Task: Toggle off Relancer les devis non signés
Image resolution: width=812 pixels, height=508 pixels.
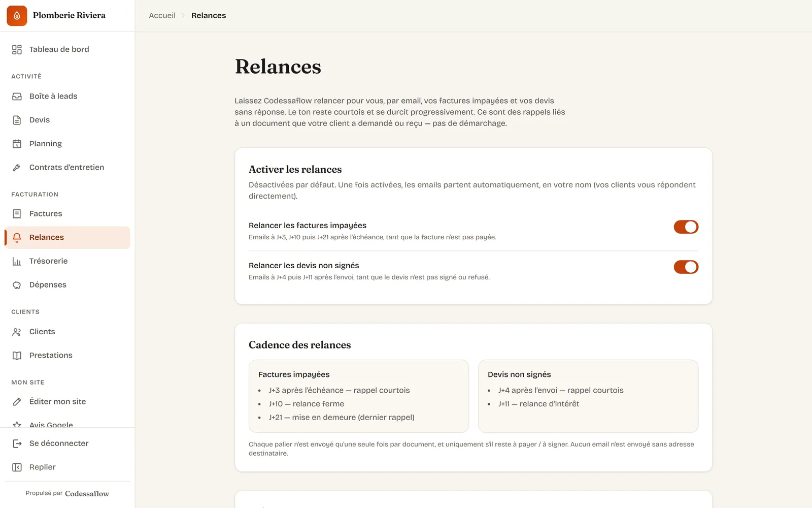Action: pos(686,267)
